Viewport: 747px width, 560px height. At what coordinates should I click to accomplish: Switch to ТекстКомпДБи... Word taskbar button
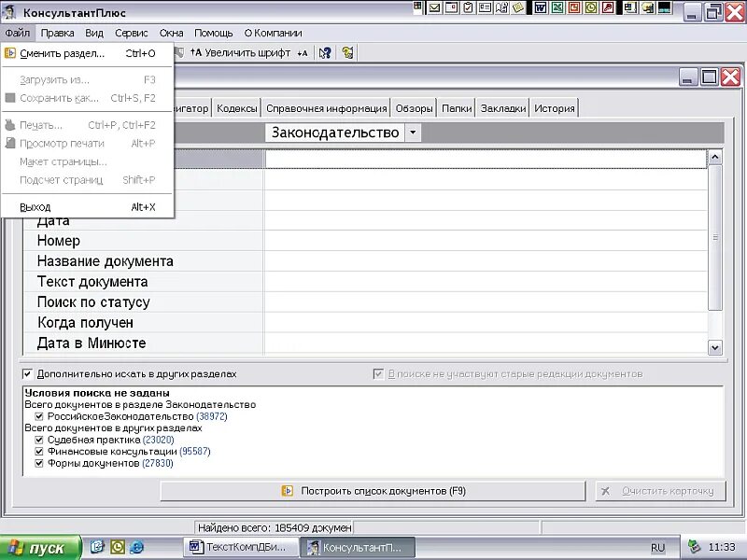pos(241,547)
